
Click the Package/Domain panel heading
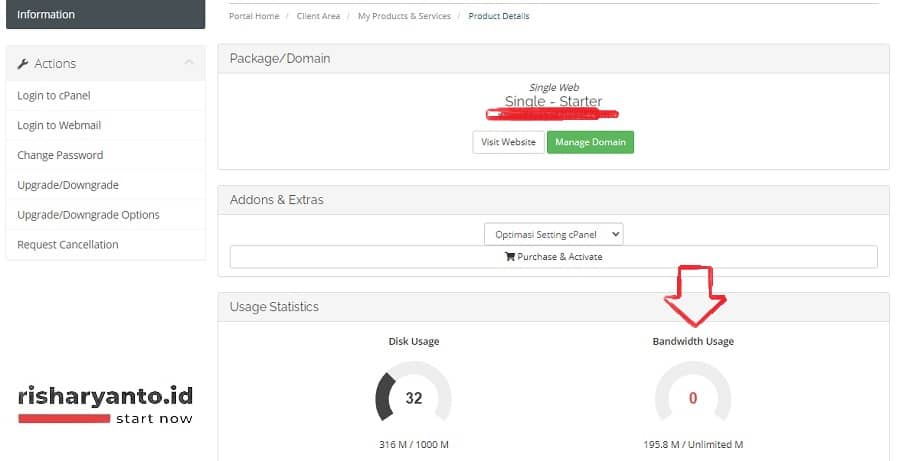[280, 59]
